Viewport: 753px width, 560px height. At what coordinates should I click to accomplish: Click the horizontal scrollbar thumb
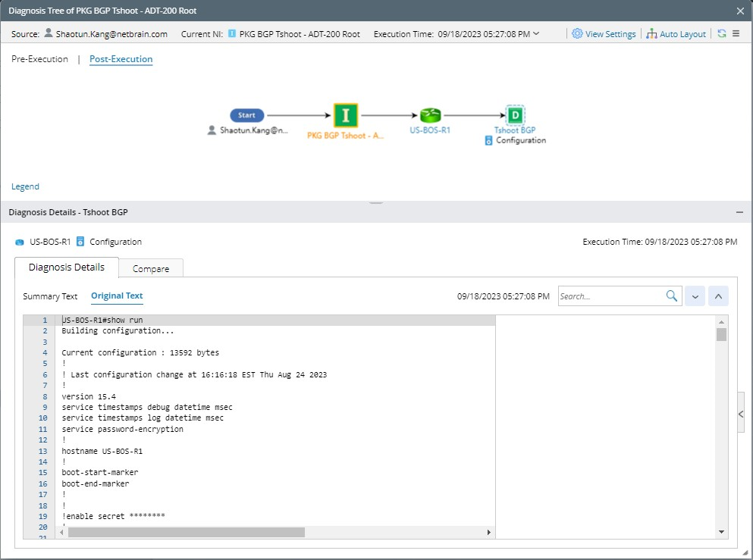coord(187,532)
